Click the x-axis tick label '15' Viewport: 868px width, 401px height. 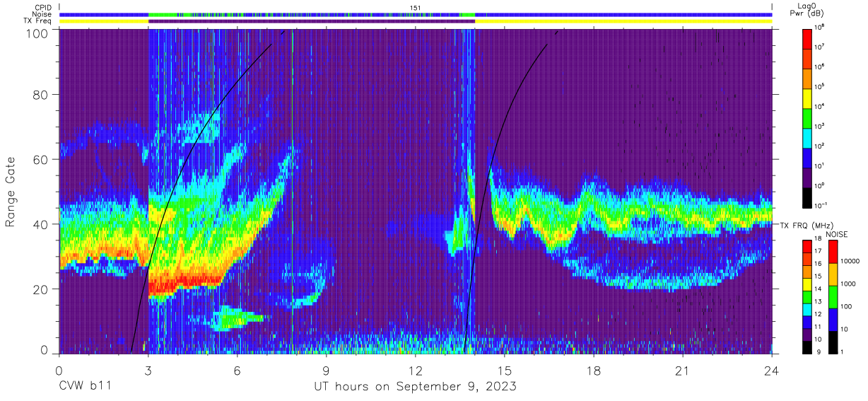(x=505, y=370)
